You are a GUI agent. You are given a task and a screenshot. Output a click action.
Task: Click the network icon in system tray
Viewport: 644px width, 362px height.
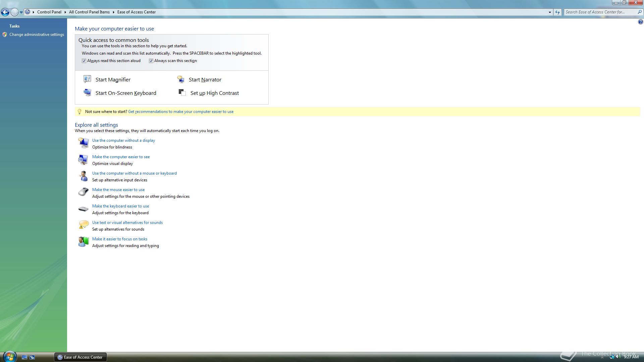pos(612,357)
